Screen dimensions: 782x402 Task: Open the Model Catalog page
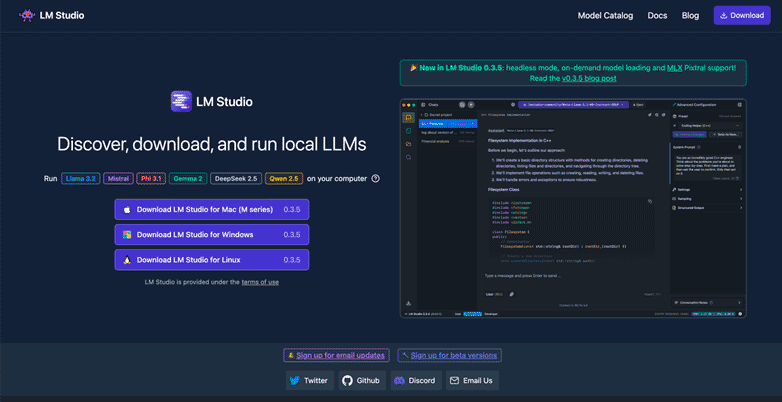[605, 15]
